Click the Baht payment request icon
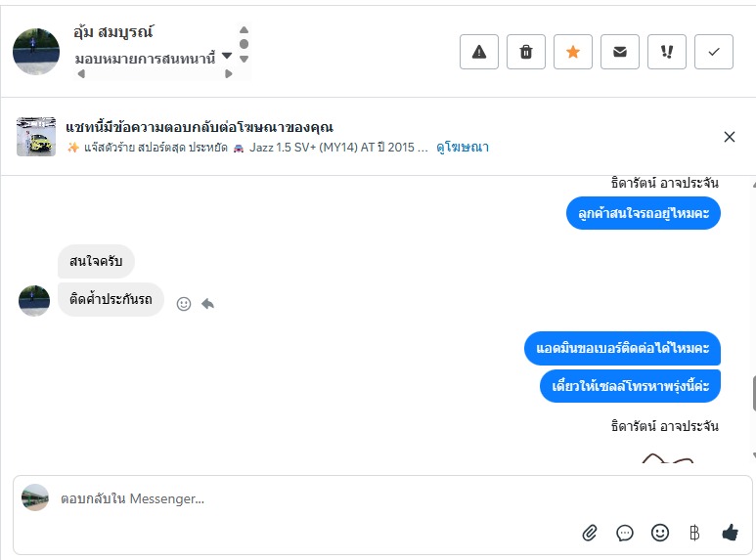756x560 pixels. pyautogui.click(x=694, y=533)
